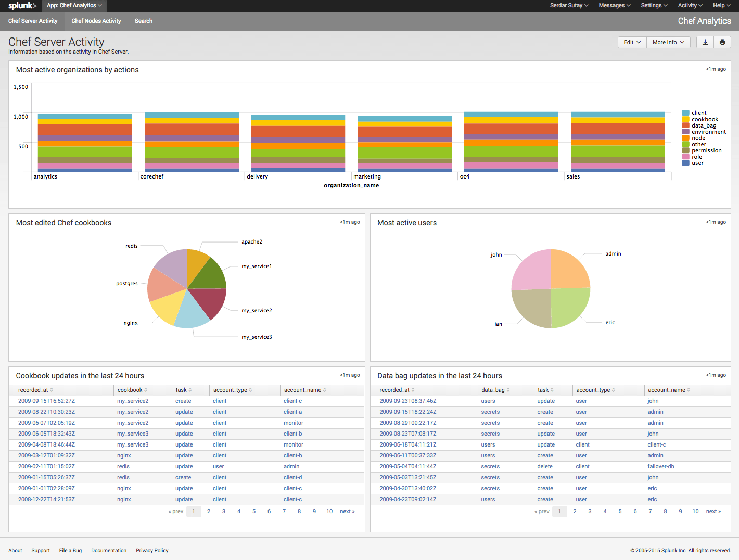
Task: Go to next page of Cookbook updates
Action: pos(347,511)
